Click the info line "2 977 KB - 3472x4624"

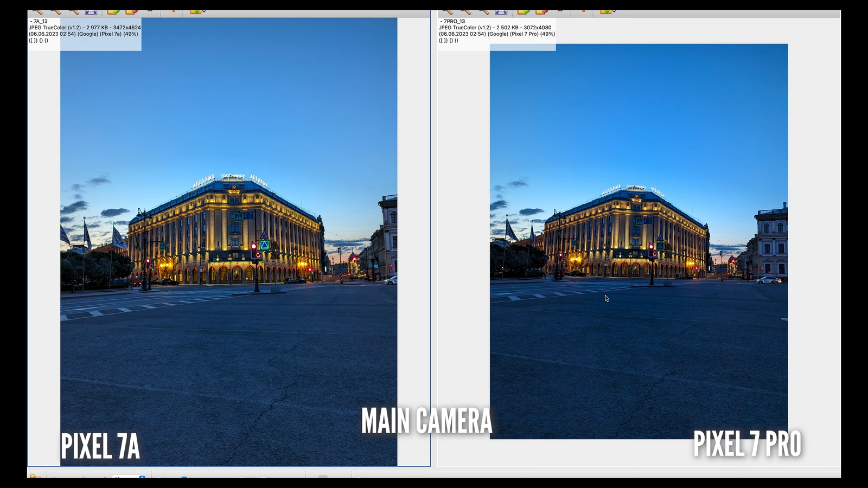[x=113, y=28]
